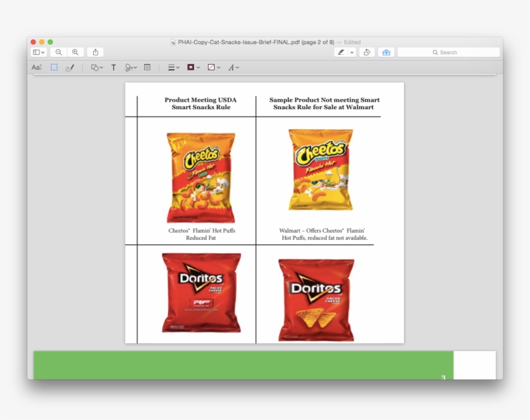
Task: Open the Share menu
Action: [x=95, y=52]
